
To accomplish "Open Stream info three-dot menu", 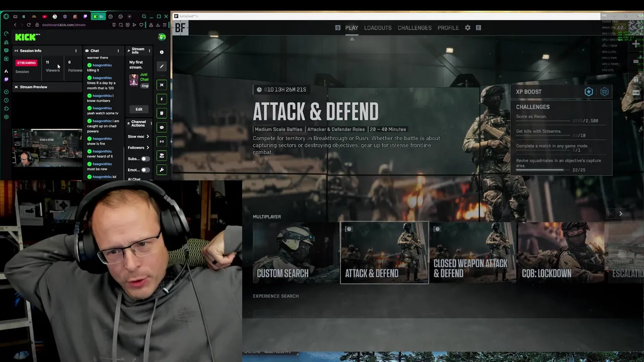I will pyautogui.click(x=149, y=51).
